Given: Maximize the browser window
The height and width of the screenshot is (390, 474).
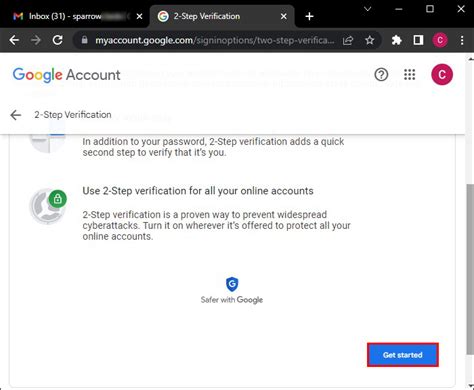Looking at the screenshot, I should (x=430, y=9).
